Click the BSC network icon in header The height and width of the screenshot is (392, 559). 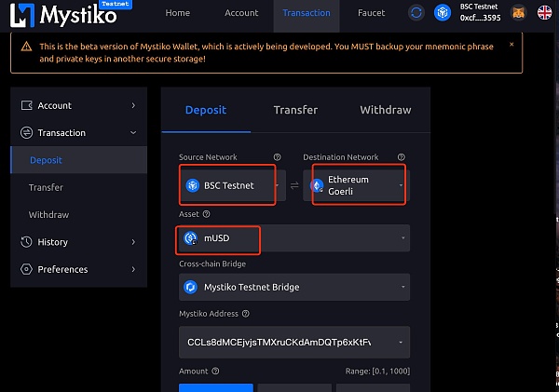(x=442, y=13)
